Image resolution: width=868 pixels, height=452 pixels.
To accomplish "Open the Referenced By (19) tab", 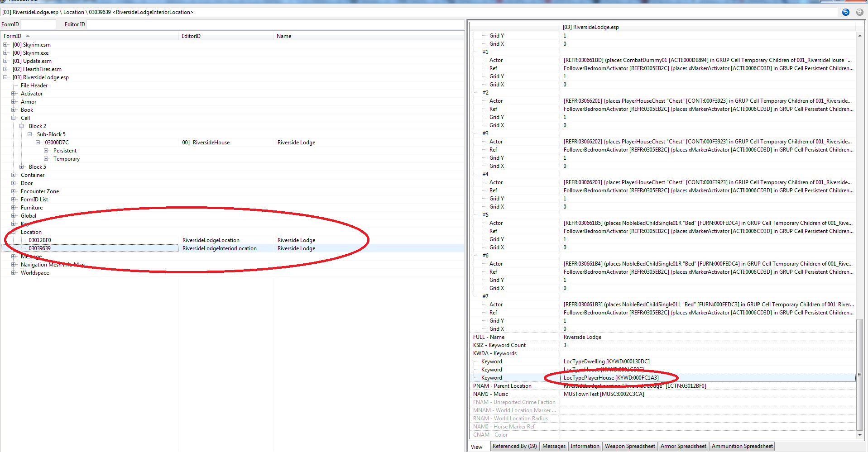I will pos(514,446).
